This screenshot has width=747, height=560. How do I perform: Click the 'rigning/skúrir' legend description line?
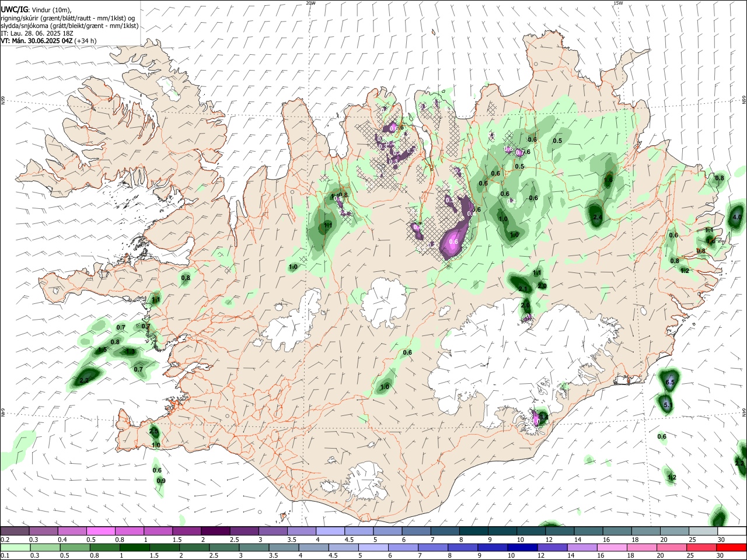pos(68,18)
